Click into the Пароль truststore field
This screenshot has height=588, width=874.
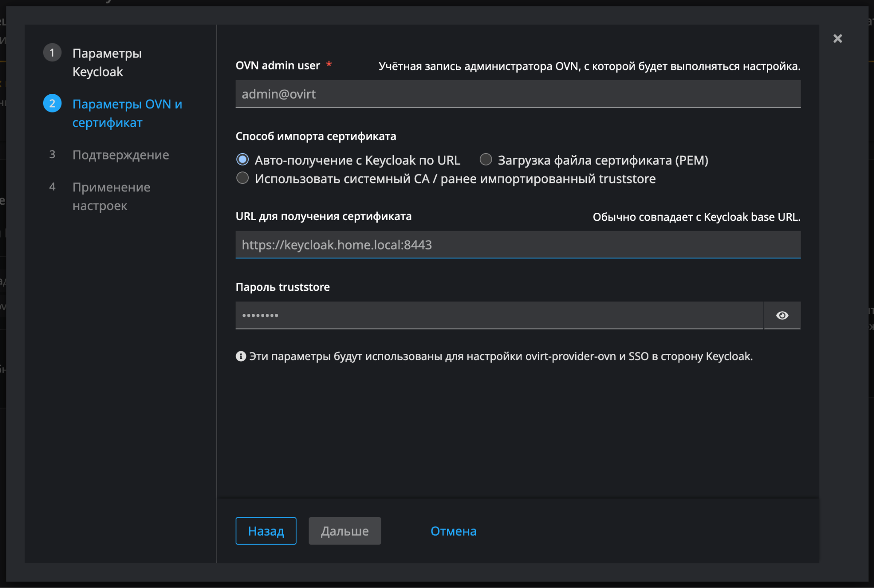coord(498,316)
